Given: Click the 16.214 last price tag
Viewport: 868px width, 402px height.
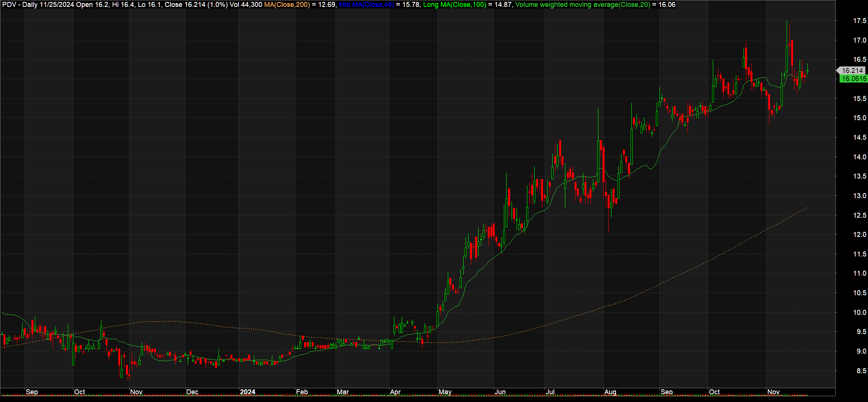Looking at the screenshot, I should 852,70.
